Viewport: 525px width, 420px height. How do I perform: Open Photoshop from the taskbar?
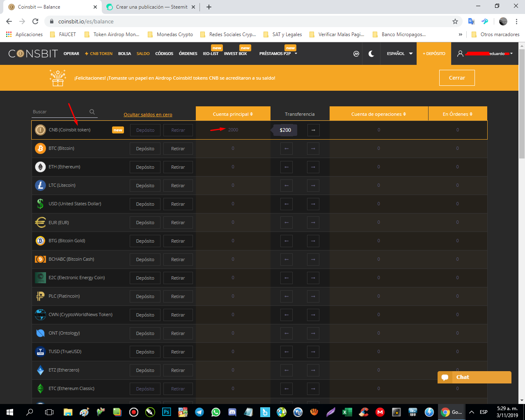(x=167, y=412)
